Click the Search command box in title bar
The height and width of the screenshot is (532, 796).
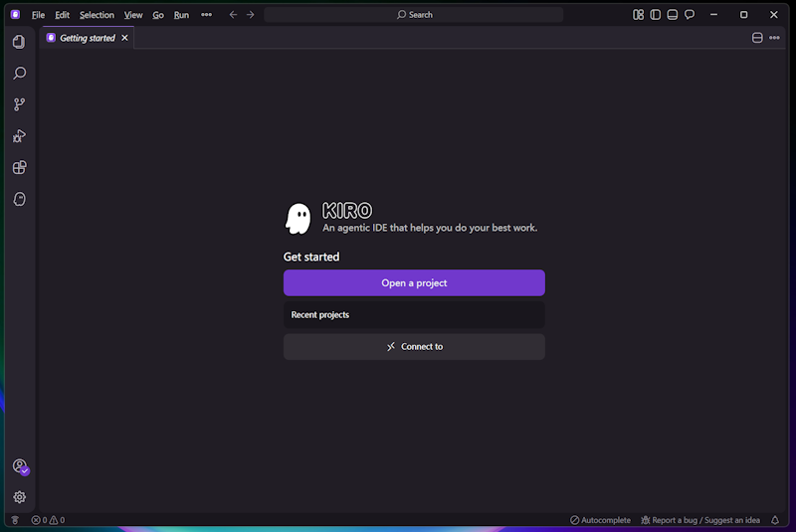[414, 15]
